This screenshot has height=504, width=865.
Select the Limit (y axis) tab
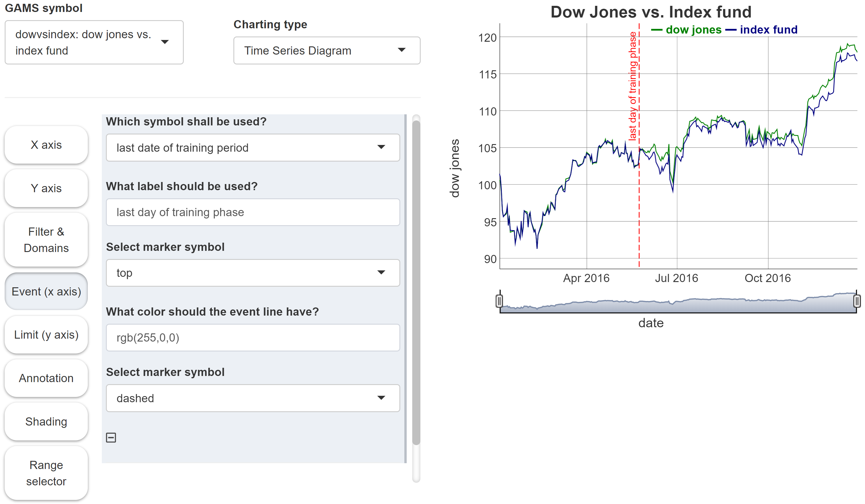tap(46, 335)
